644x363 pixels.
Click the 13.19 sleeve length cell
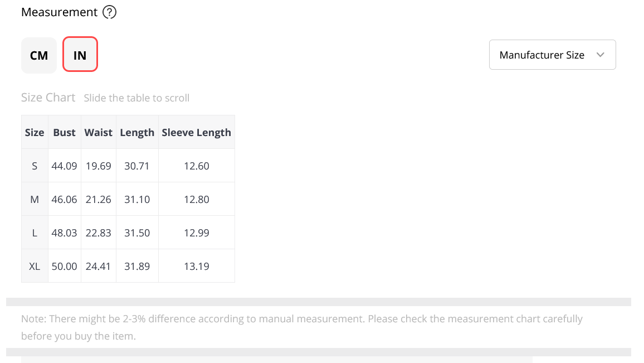click(196, 266)
